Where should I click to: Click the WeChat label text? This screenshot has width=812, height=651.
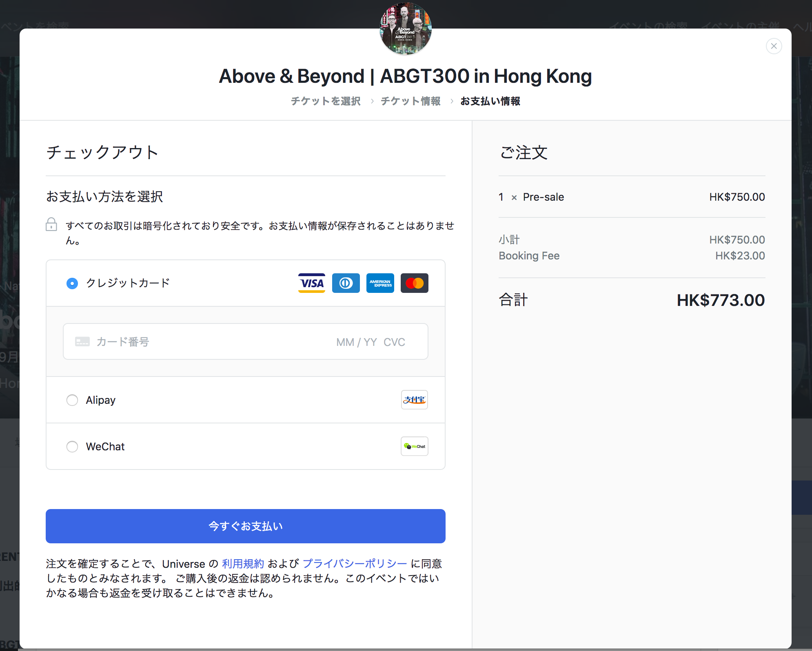pyautogui.click(x=105, y=447)
